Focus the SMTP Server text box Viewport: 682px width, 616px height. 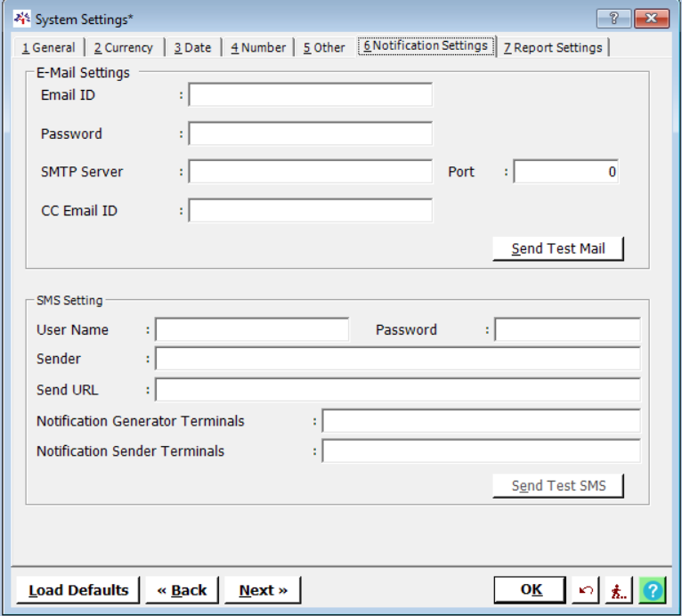click(310, 172)
